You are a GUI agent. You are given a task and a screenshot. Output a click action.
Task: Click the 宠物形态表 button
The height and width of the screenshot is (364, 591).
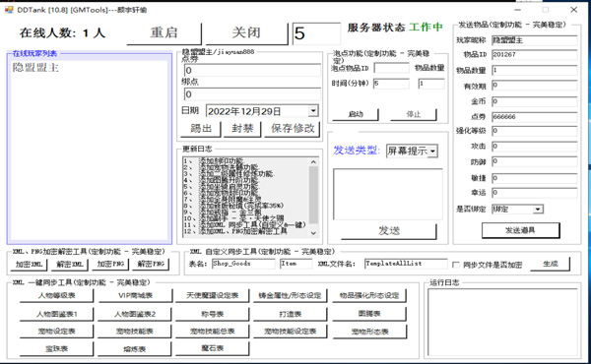point(369,332)
